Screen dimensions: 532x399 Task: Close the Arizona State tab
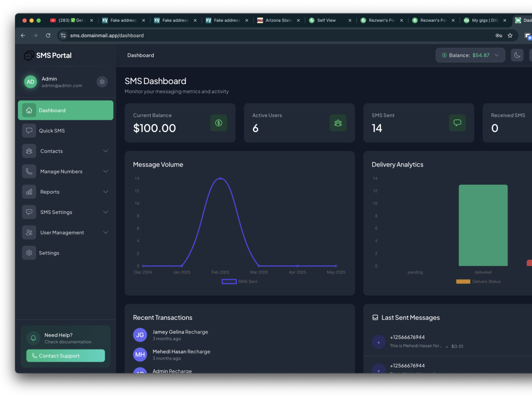pos(298,20)
